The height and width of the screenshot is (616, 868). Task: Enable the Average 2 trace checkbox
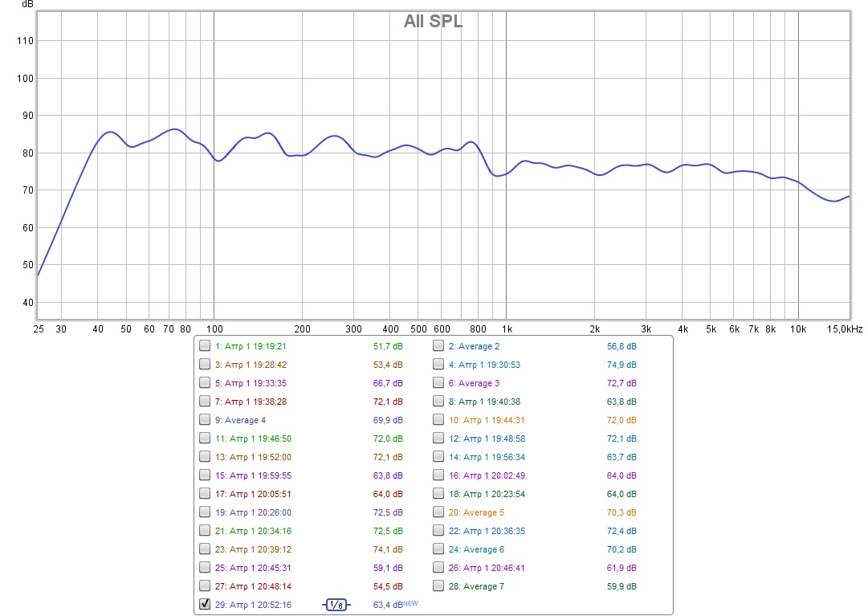tap(438, 346)
